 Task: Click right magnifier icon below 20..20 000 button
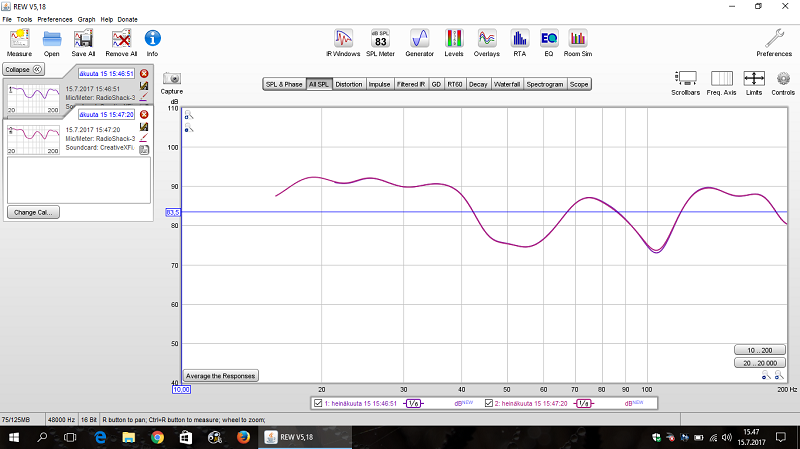[779, 376]
